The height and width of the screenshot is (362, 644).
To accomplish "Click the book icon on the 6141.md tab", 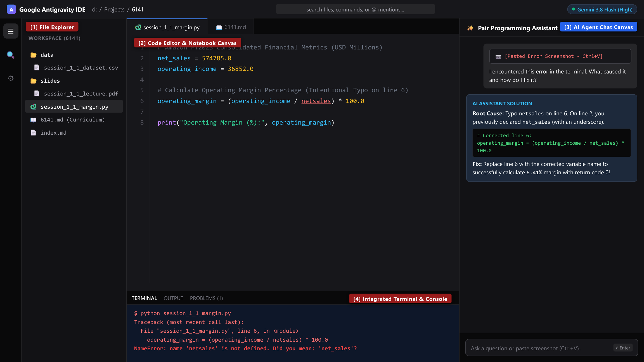I will tap(219, 27).
